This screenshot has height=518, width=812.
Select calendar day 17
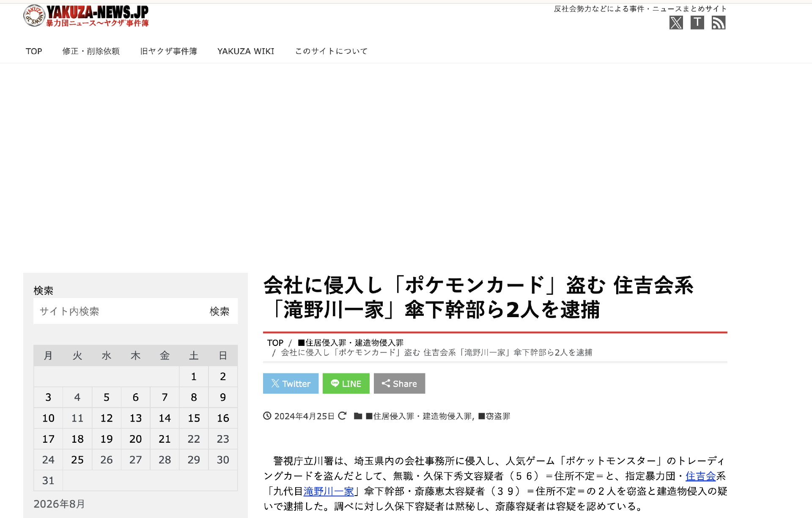pyautogui.click(x=48, y=439)
